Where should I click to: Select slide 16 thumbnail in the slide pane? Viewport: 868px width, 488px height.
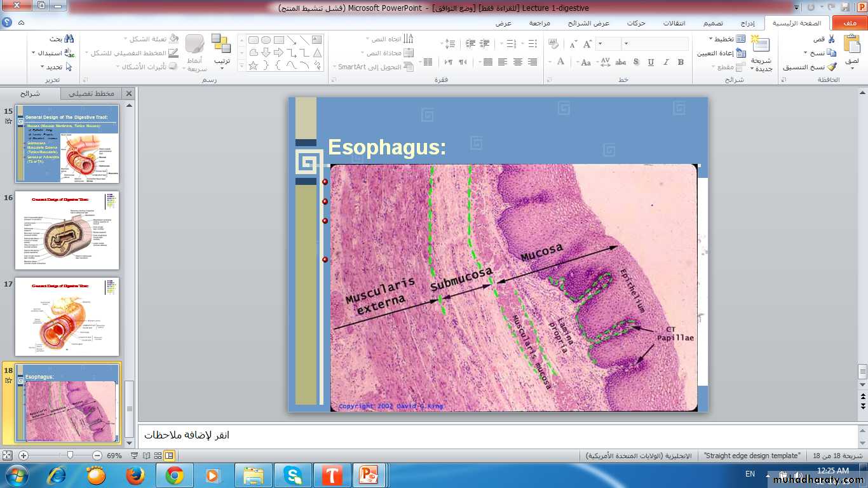click(67, 231)
